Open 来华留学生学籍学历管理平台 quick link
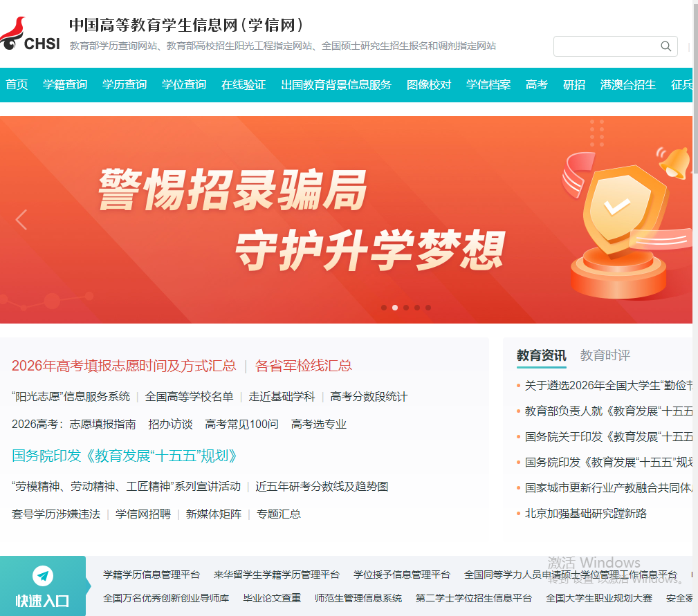This screenshot has width=698, height=616. click(277, 575)
